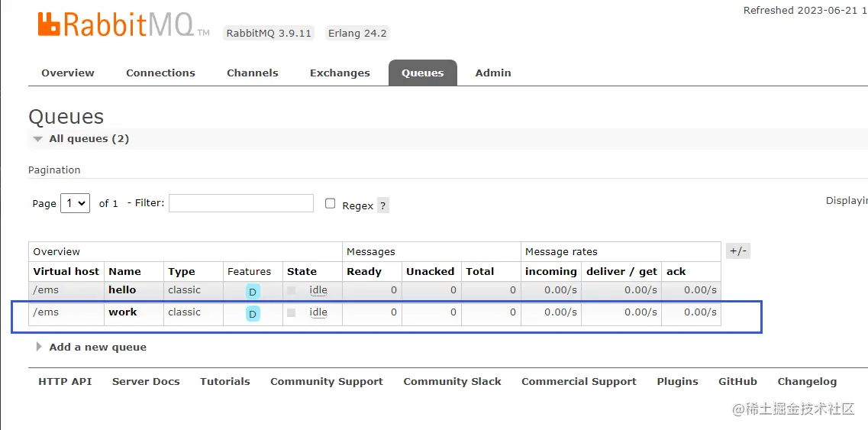The width and height of the screenshot is (868, 430).
Task: Open the Server Docs link
Action: (146, 381)
